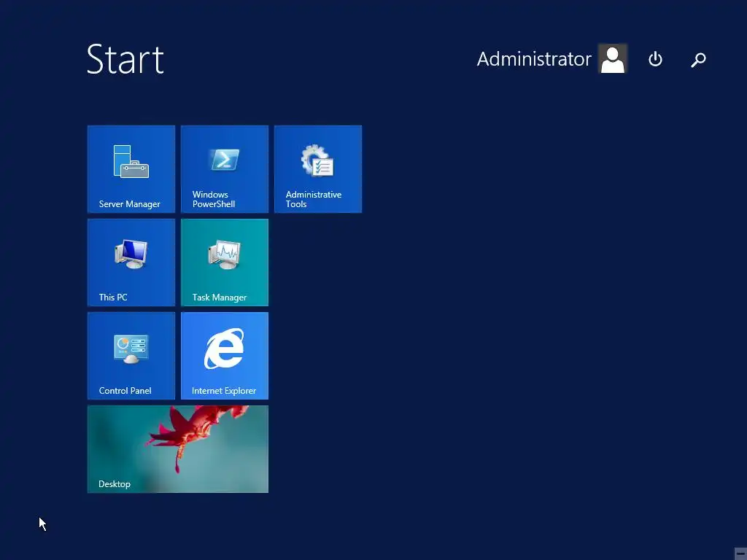Launch the Task Manager tile
This screenshot has height=560, width=747.
tap(225, 262)
